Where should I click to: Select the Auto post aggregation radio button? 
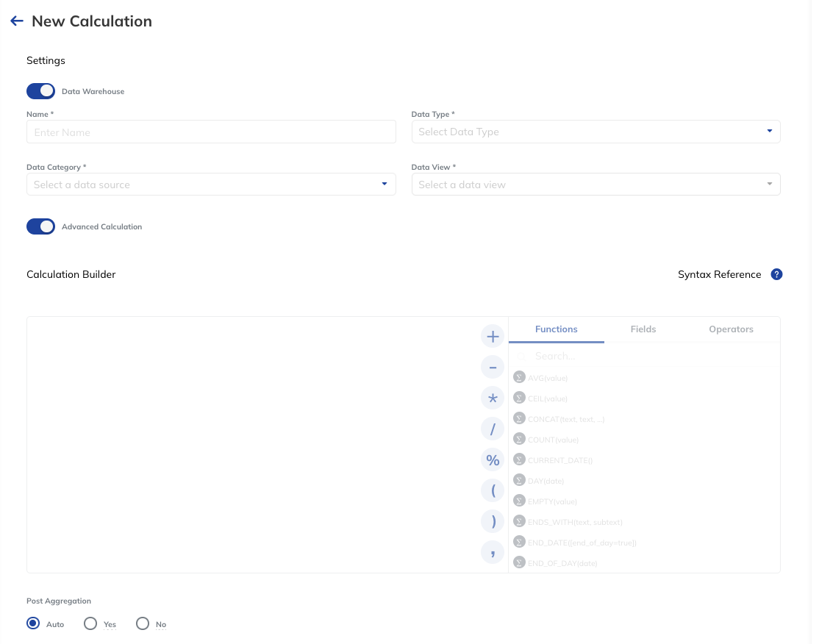(x=32, y=623)
